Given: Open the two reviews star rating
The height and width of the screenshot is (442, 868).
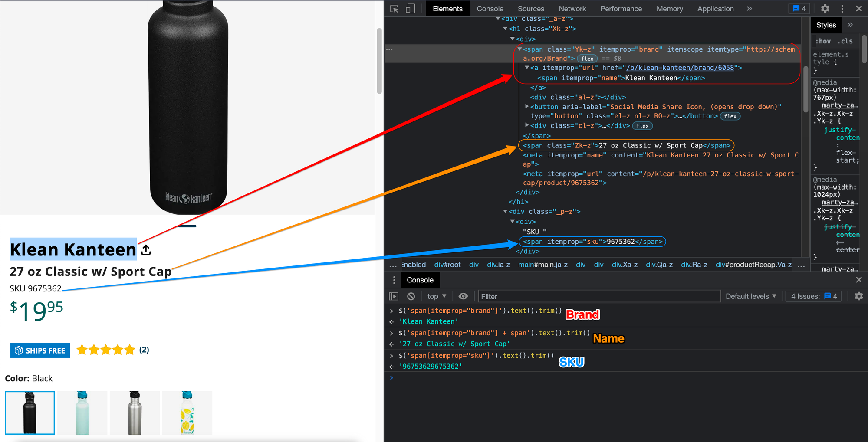Looking at the screenshot, I should tap(113, 350).
